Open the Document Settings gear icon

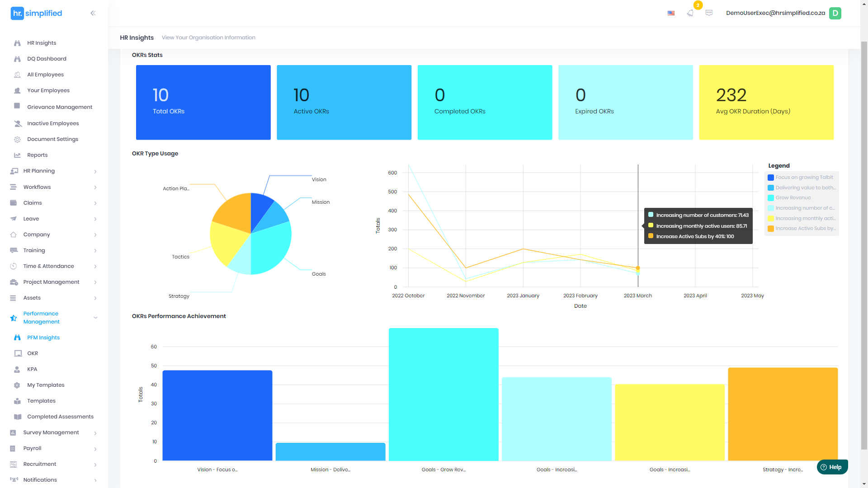(x=16, y=139)
